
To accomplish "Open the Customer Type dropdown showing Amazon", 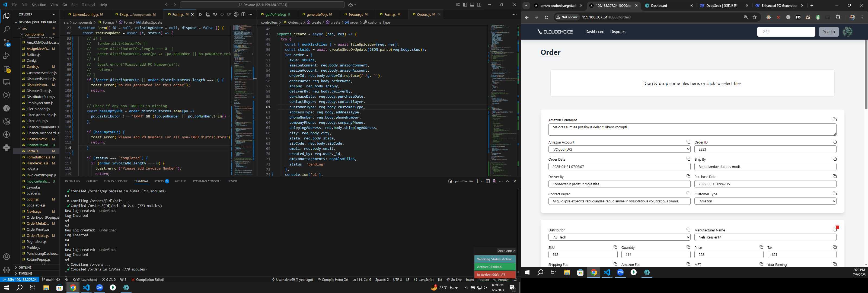I will click(x=765, y=201).
